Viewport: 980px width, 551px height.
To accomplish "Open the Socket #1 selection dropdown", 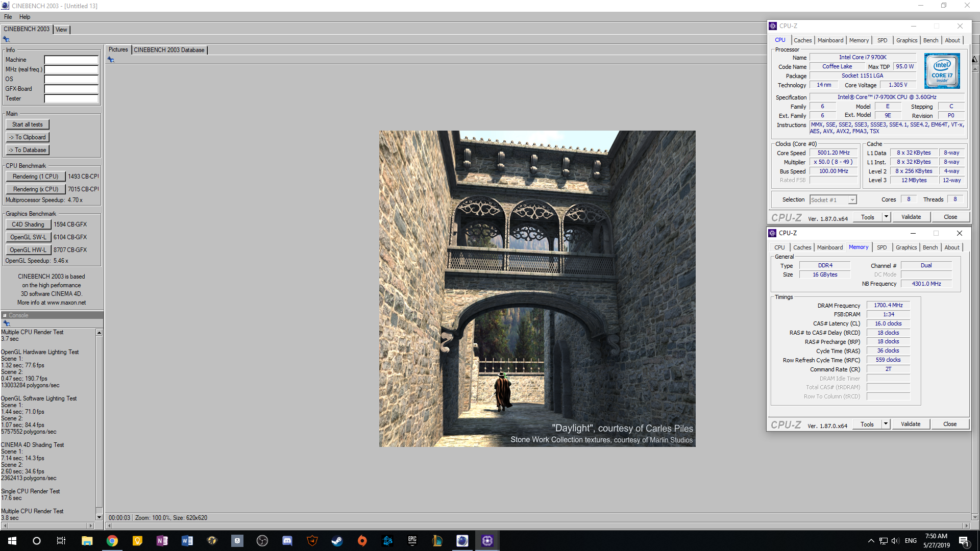I will (833, 200).
